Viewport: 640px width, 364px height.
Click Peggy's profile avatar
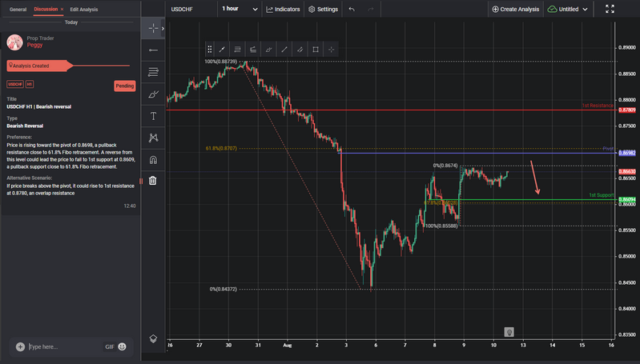pos(14,42)
